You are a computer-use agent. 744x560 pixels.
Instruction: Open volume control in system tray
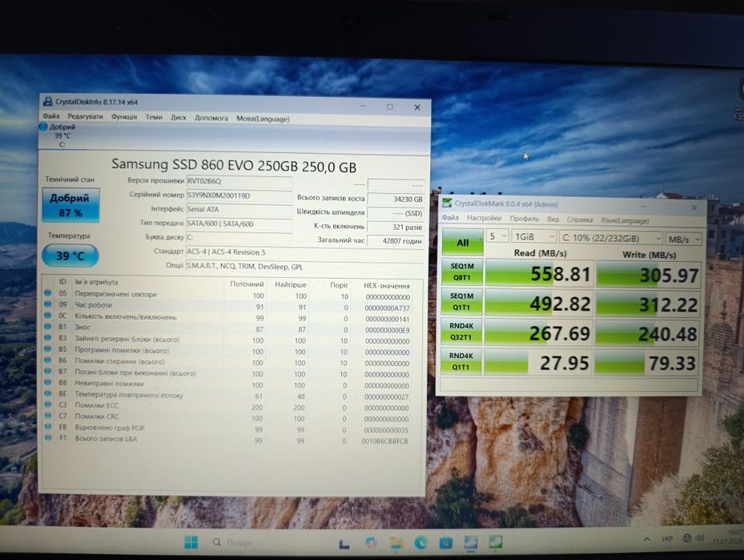tap(699, 538)
